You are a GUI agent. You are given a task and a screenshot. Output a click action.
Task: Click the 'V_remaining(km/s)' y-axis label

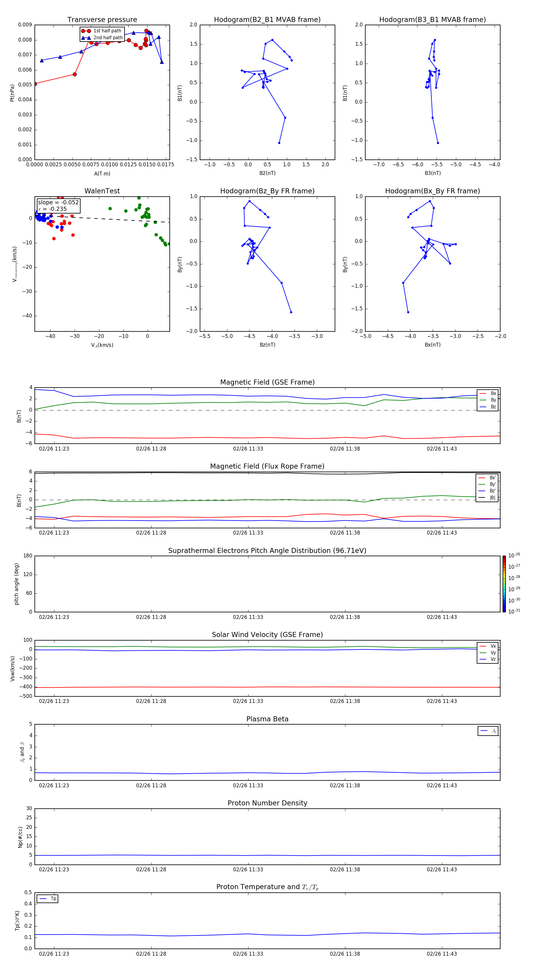point(15,264)
